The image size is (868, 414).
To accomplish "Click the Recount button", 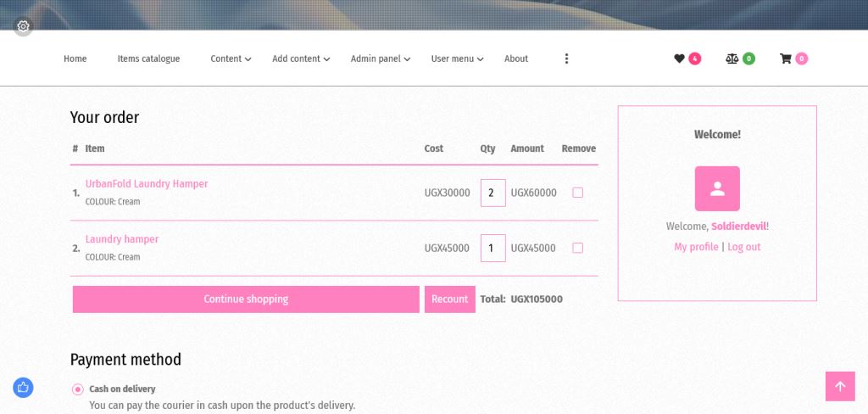I will click(x=449, y=299).
